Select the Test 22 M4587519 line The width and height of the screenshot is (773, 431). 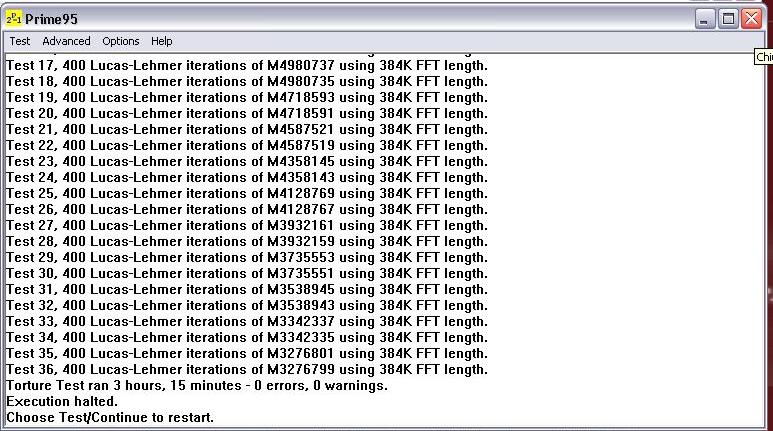pos(246,145)
